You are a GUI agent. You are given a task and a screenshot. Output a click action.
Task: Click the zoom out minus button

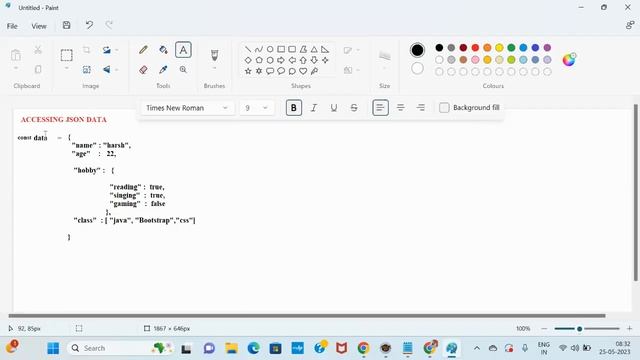coord(544,329)
